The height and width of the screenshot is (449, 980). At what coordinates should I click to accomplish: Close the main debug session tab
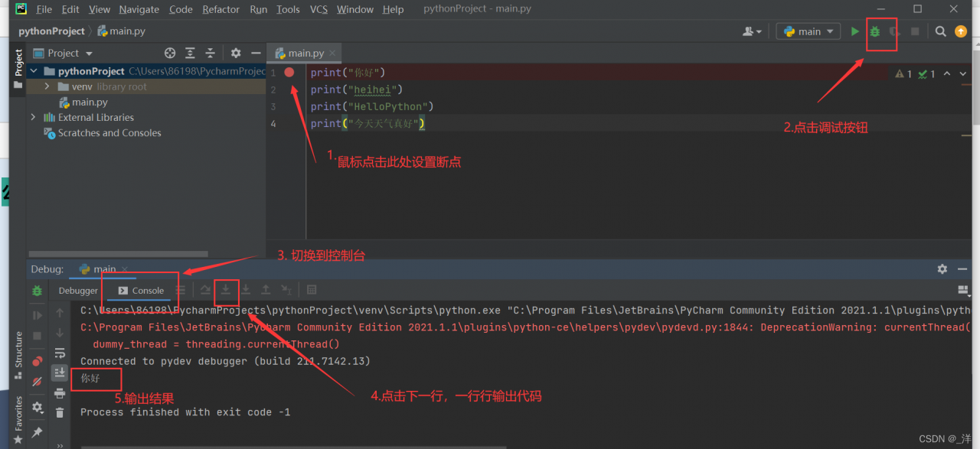point(125,269)
